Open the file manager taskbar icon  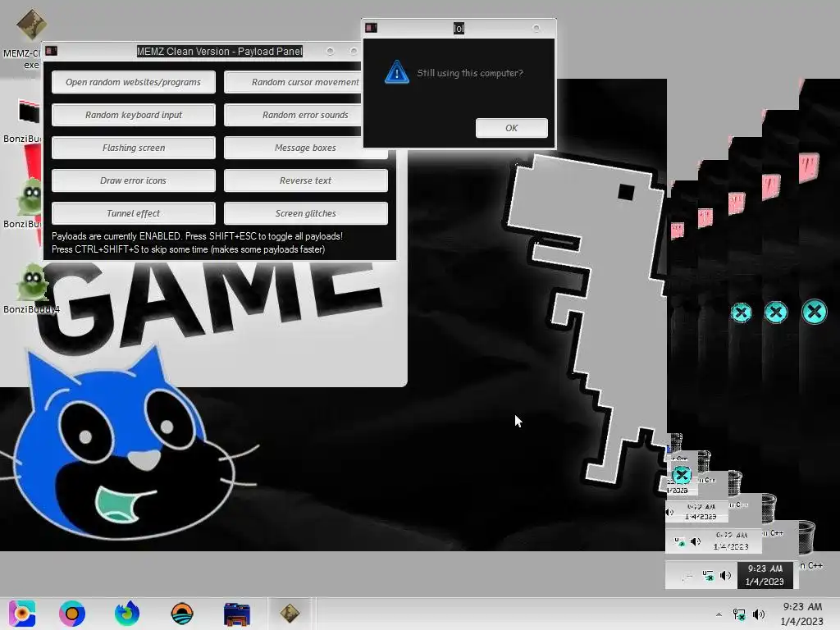tap(237, 614)
